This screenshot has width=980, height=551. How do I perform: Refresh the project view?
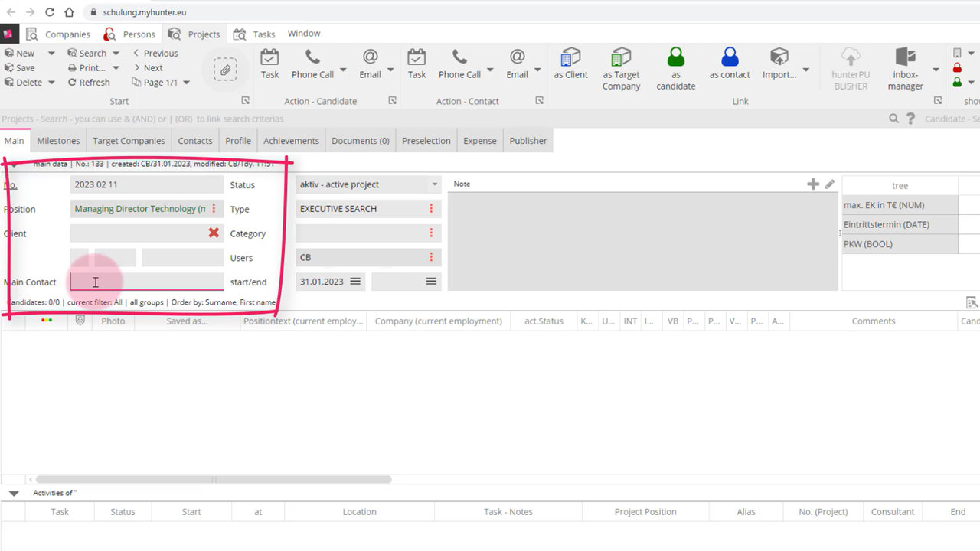(88, 82)
